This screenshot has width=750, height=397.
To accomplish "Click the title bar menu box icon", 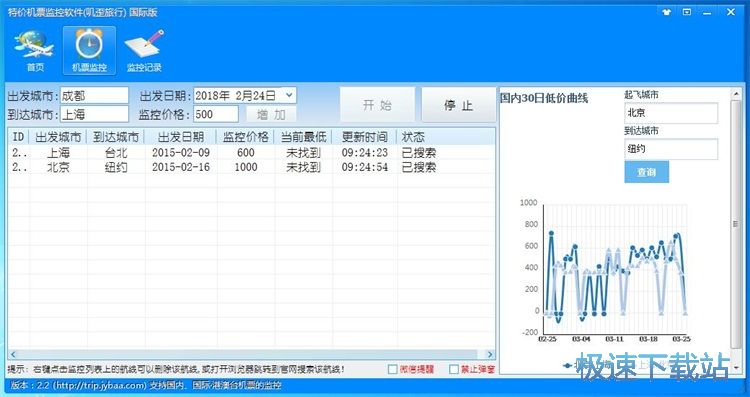I will [687, 12].
